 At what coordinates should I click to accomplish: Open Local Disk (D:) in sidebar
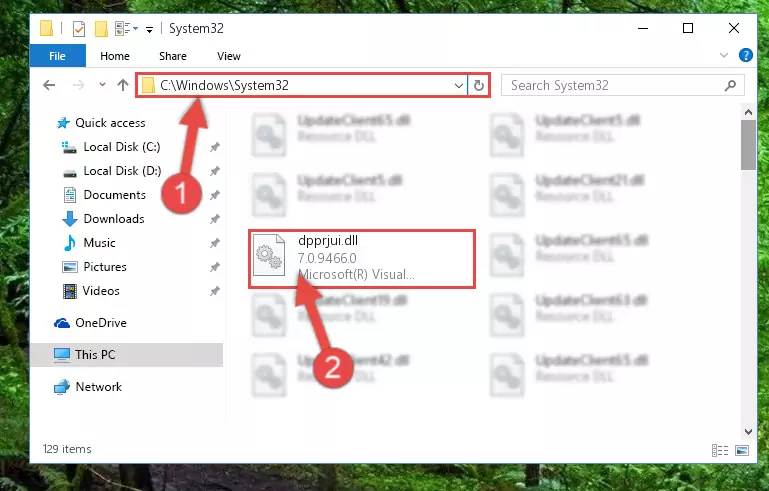point(122,171)
